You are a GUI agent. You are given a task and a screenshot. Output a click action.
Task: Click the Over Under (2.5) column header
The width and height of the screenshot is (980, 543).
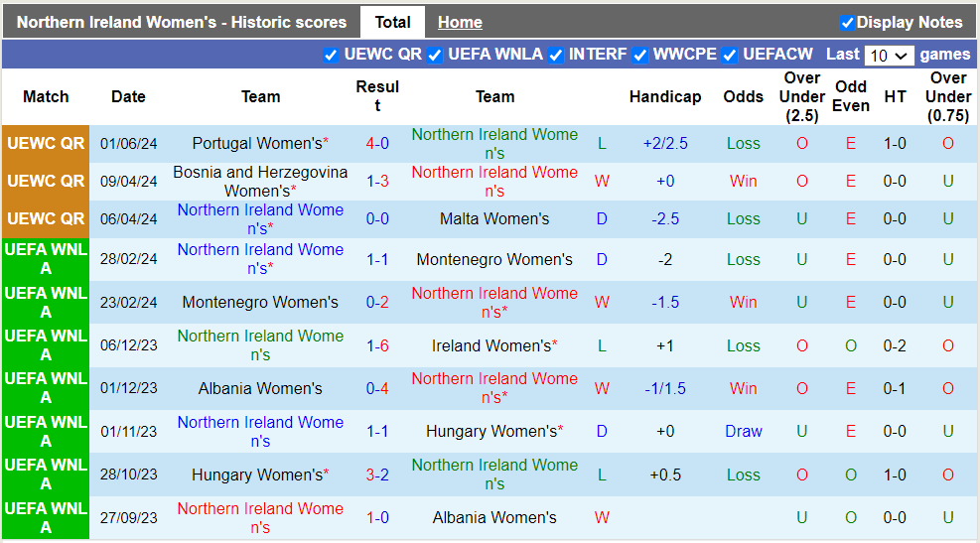click(802, 97)
